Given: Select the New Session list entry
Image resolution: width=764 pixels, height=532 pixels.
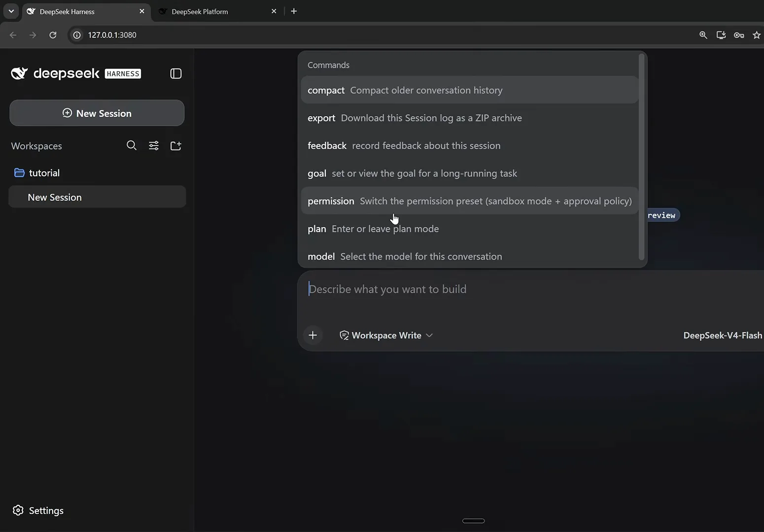Looking at the screenshot, I should click(x=97, y=197).
